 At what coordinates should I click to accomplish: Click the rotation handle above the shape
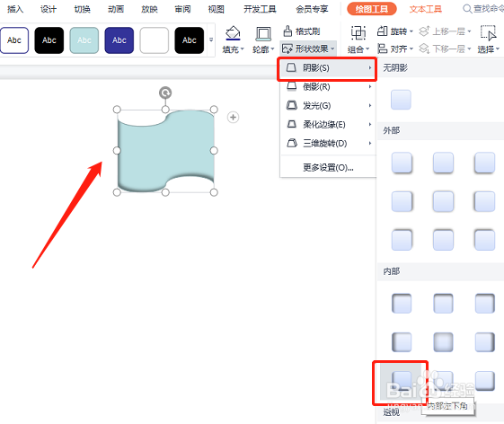165,93
